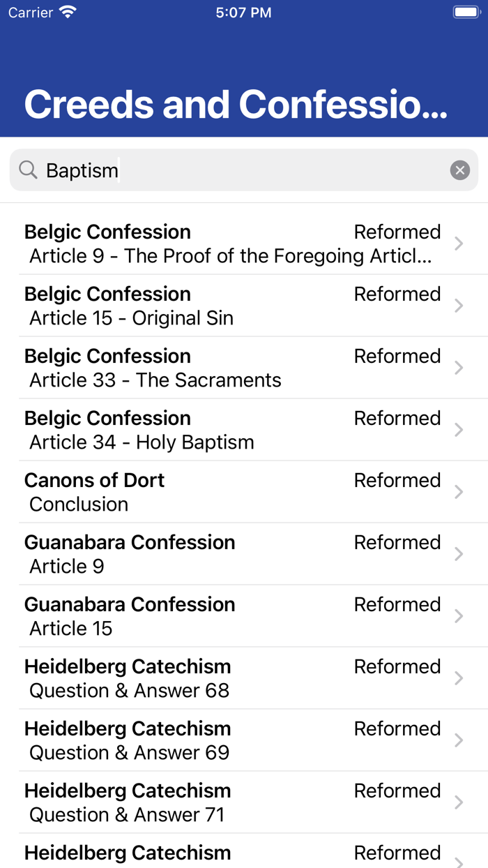Tap the Wi-Fi signal icon
Image resolution: width=488 pixels, height=868 pixels.
[x=66, y=11]
